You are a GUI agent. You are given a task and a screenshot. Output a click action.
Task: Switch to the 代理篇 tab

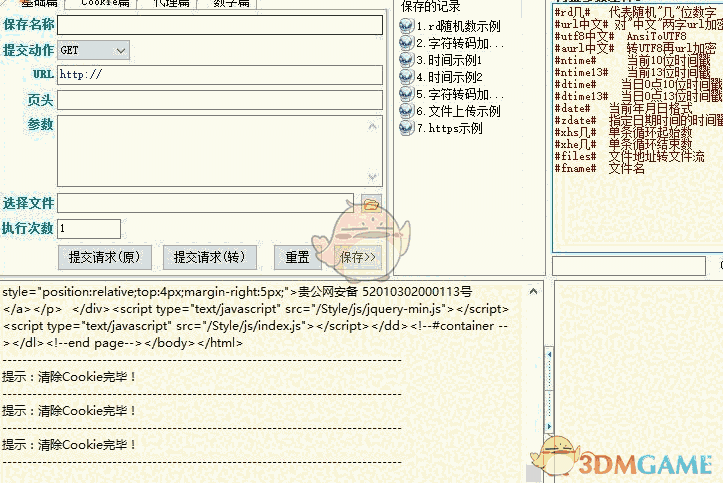[171, 3]
